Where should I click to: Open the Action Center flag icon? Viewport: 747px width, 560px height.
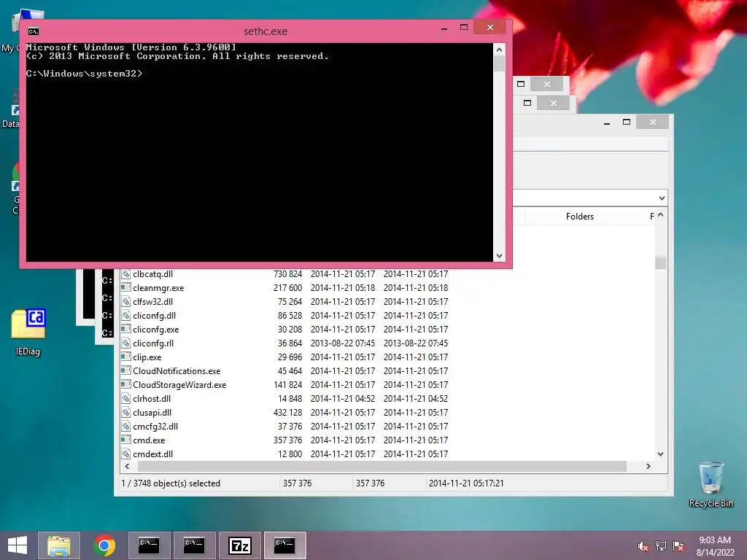678,546
